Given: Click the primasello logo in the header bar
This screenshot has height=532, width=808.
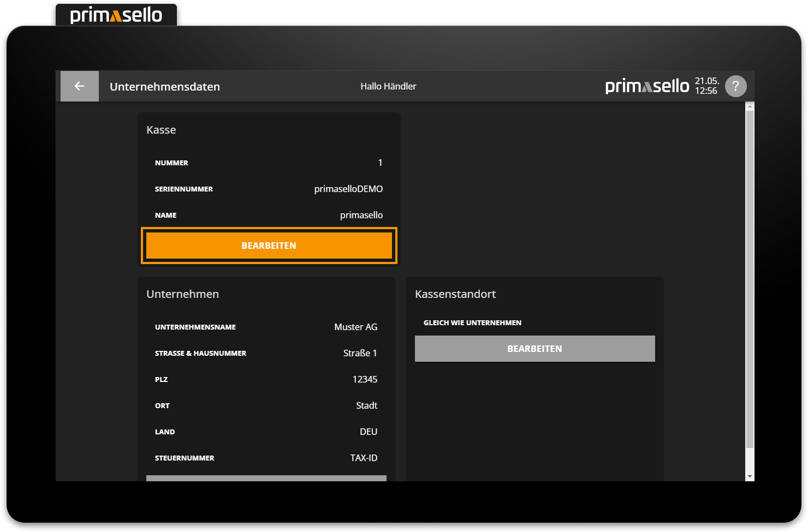Looking at the screenshot, I should pos(647,86).
